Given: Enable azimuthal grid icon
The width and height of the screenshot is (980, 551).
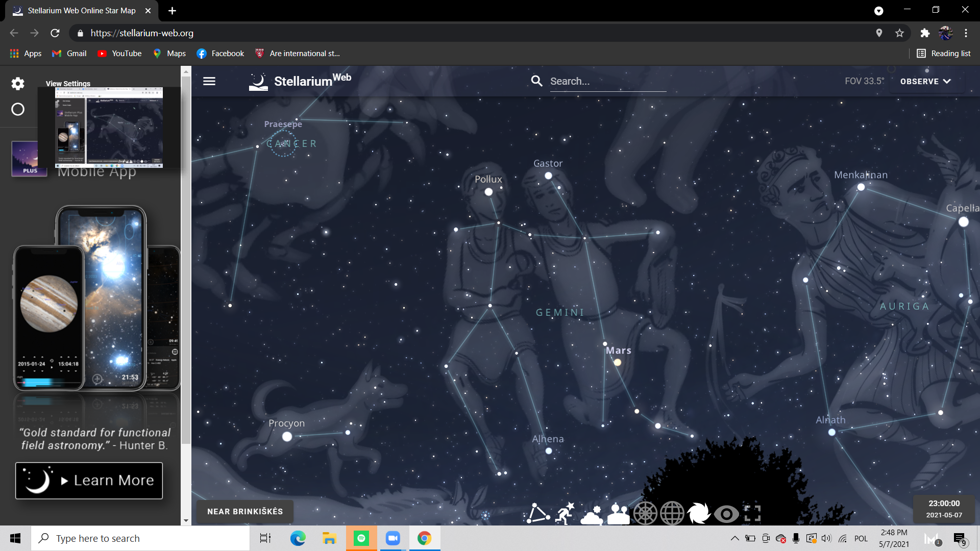Looking at the screenshot, I should tap(645, 513).
